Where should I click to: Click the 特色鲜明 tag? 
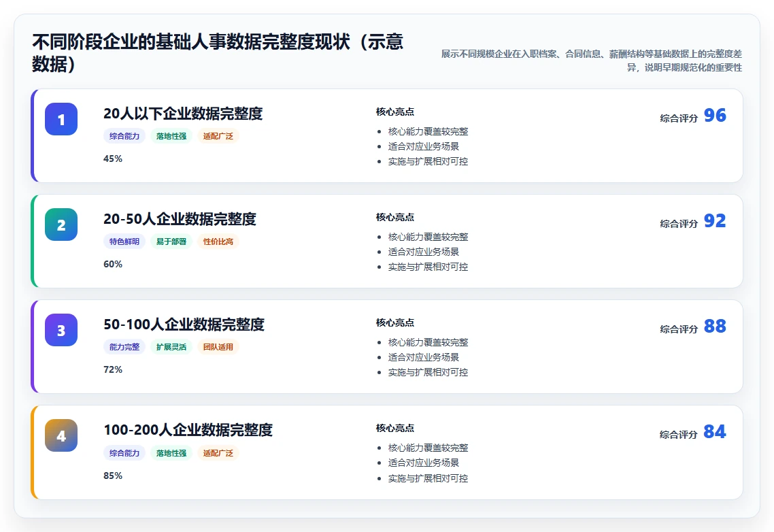124,242
